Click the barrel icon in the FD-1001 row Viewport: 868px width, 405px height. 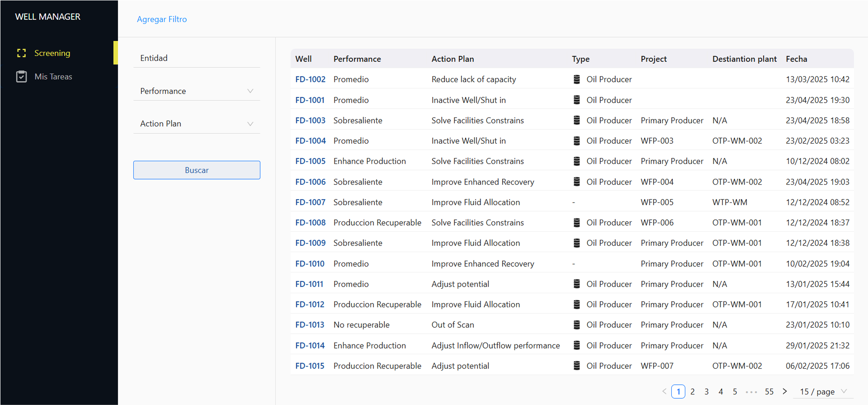[576, 100]
